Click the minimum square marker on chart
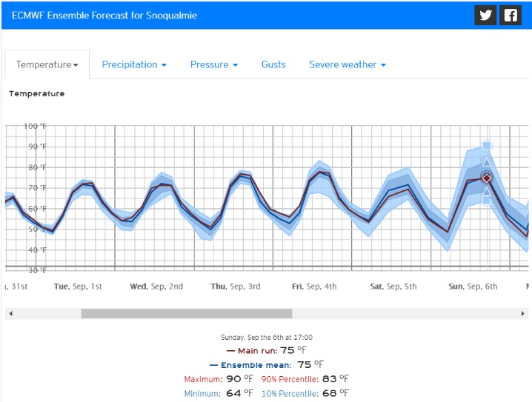This screenshot has width=532, height=402. [x=487, y=201]
